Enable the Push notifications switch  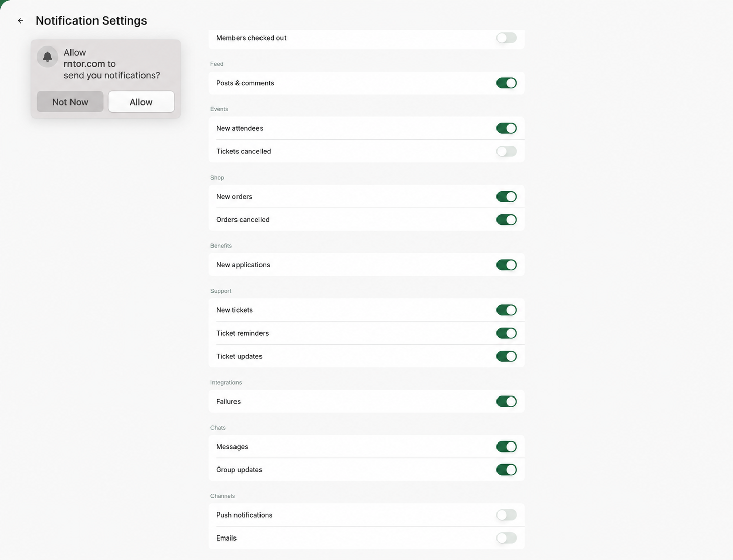[x=507, y=515]
